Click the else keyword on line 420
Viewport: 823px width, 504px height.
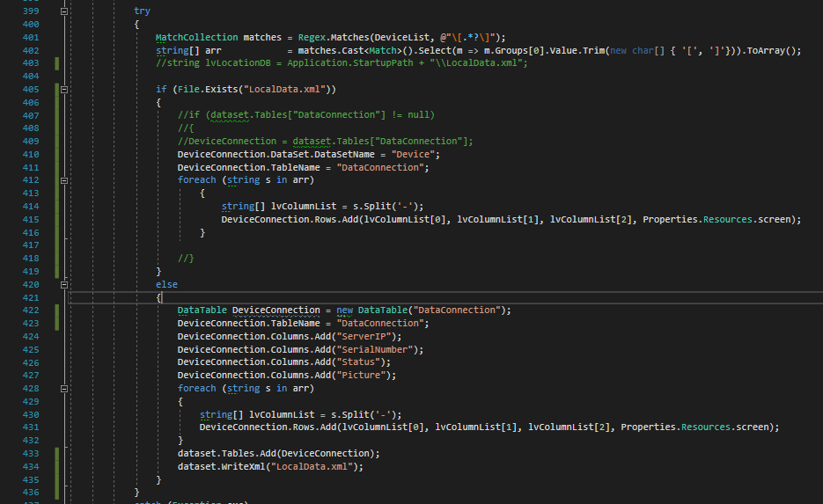point(166,284)
